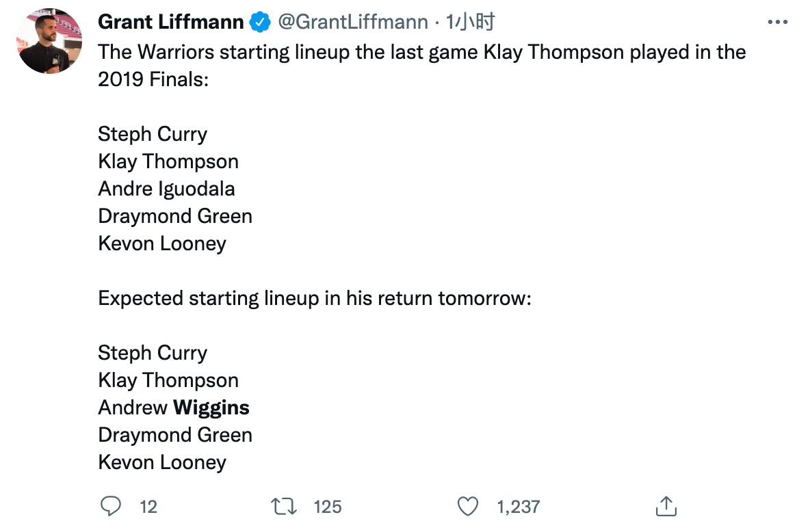Click the share upload arrow icon
810x532 pixels.
pyautogui.click(x=665, y=507)
